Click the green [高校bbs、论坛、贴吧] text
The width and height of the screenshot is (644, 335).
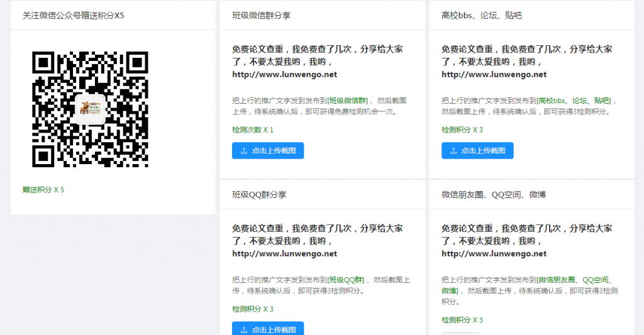(x=574, y=101)
